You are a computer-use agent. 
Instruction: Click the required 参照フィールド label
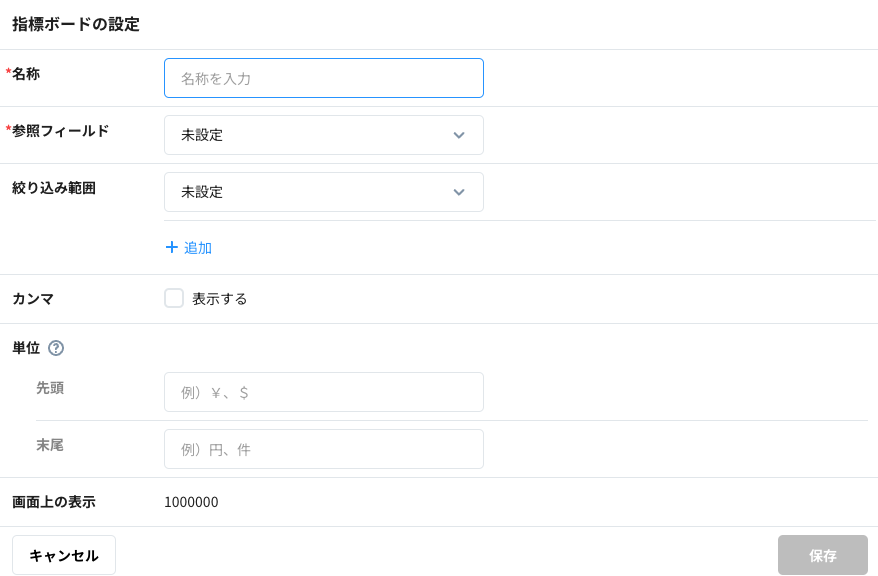[60, 131]
